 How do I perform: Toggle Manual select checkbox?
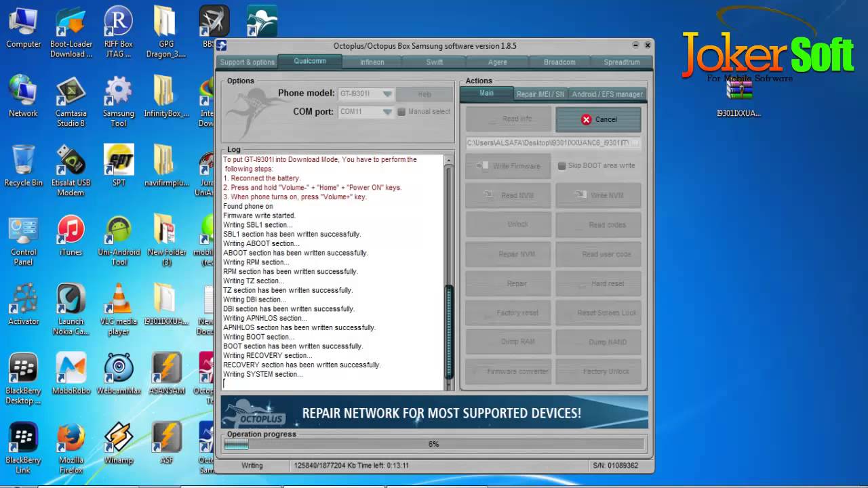click(x=401, y=112)
